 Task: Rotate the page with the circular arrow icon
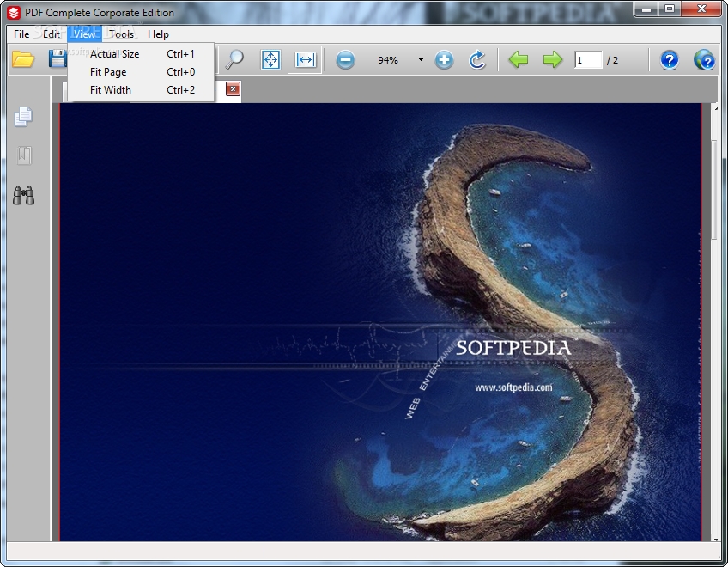(x=476, y=60)
